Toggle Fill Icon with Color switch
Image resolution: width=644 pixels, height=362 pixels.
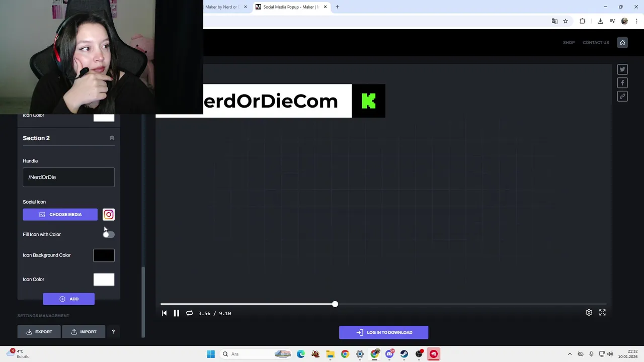(109, 234)
